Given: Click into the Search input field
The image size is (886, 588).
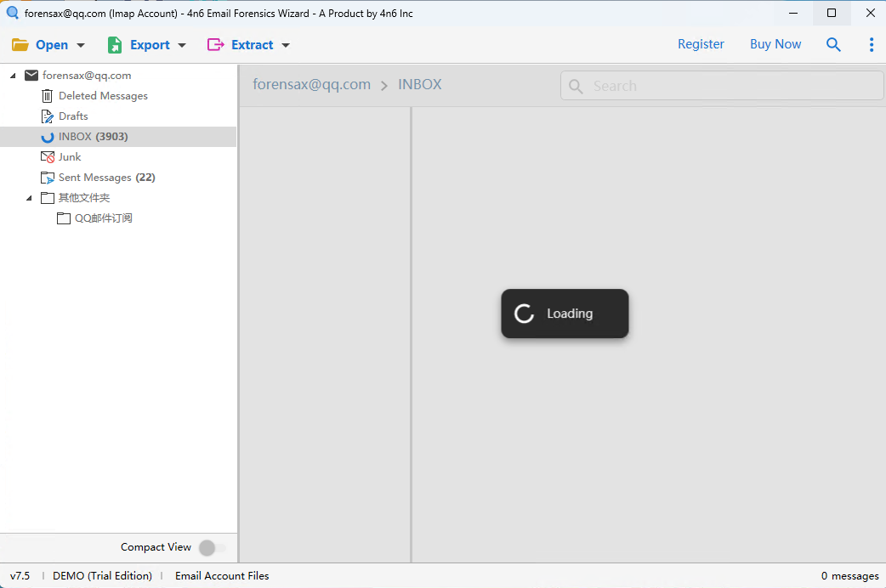Looking at the screenshot, I should [731, 86].
